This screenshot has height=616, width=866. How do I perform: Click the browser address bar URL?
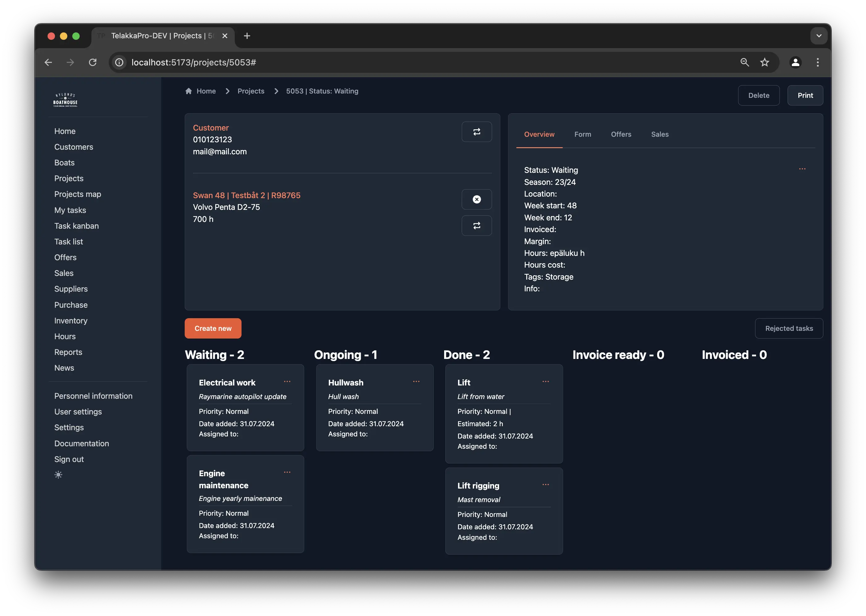(x=194, y=62)
